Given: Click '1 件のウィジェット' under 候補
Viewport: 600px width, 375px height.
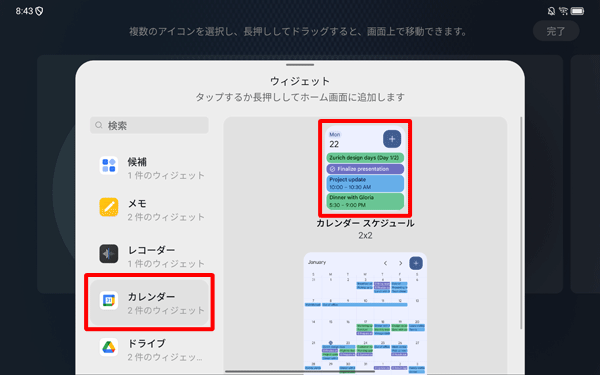Looking at the screenshot, I should point(166,175).
